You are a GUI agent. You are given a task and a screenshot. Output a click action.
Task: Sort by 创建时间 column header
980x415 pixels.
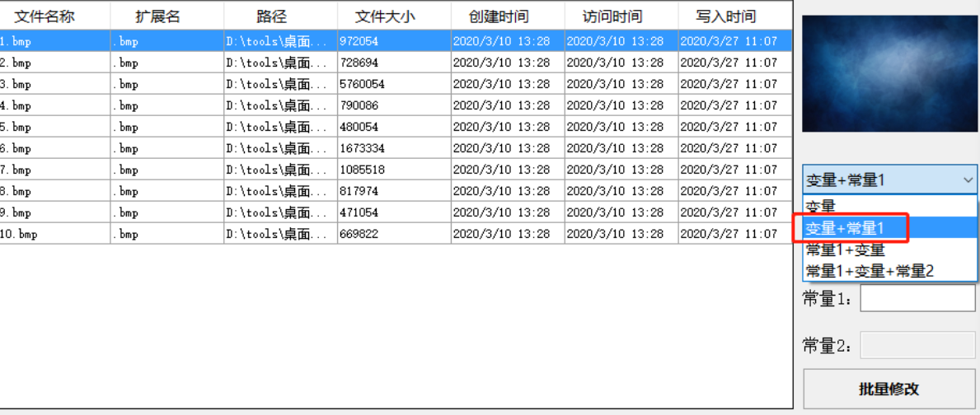coord(508,16)
